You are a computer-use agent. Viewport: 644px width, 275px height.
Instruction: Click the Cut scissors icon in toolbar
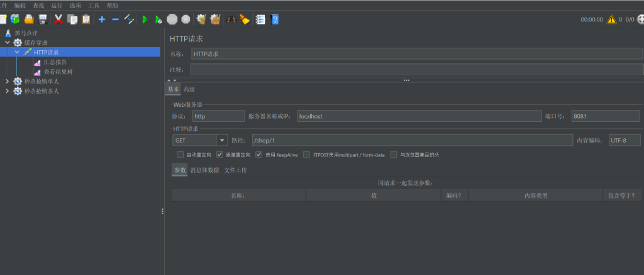coord(58,19)
